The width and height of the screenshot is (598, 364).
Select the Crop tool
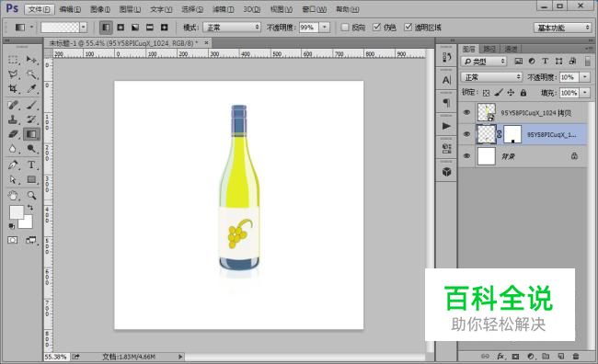point(13,89)
